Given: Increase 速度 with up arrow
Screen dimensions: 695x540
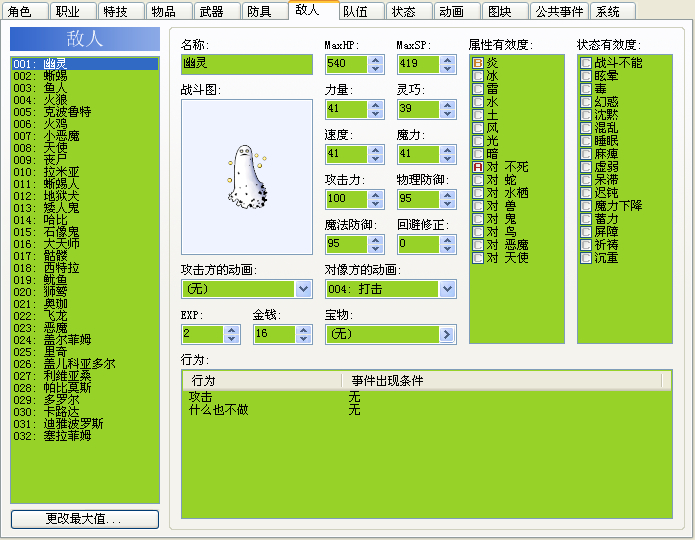Looking at the screenshot, I should (x=375, y=150).
